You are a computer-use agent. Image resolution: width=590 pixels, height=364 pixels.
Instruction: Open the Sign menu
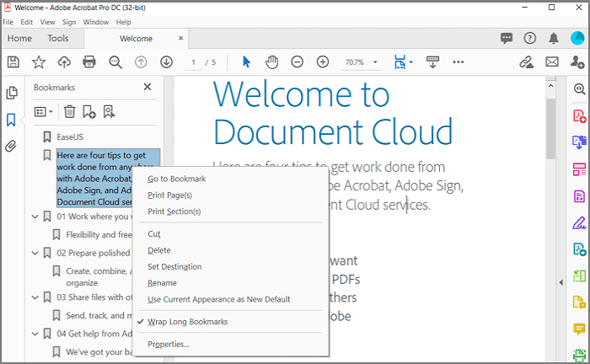pos(69,22)
